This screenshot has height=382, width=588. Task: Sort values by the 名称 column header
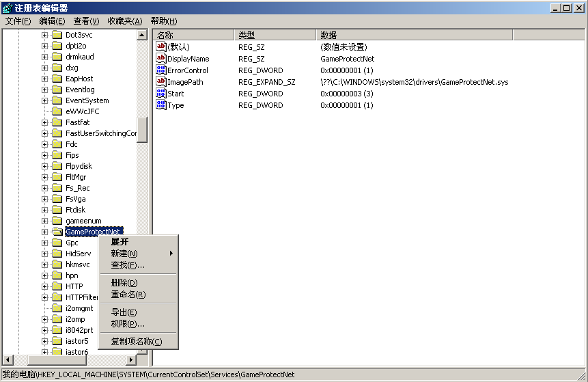[x=193, y=35]
